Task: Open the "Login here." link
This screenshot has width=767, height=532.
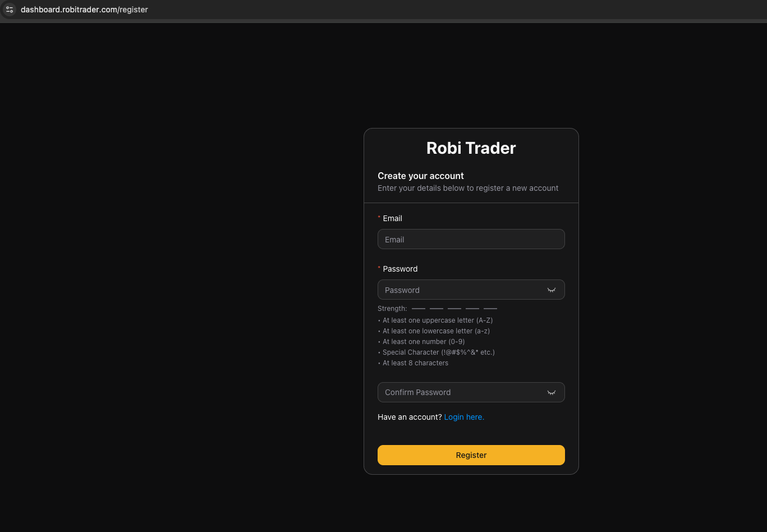Action: (463, 417)
